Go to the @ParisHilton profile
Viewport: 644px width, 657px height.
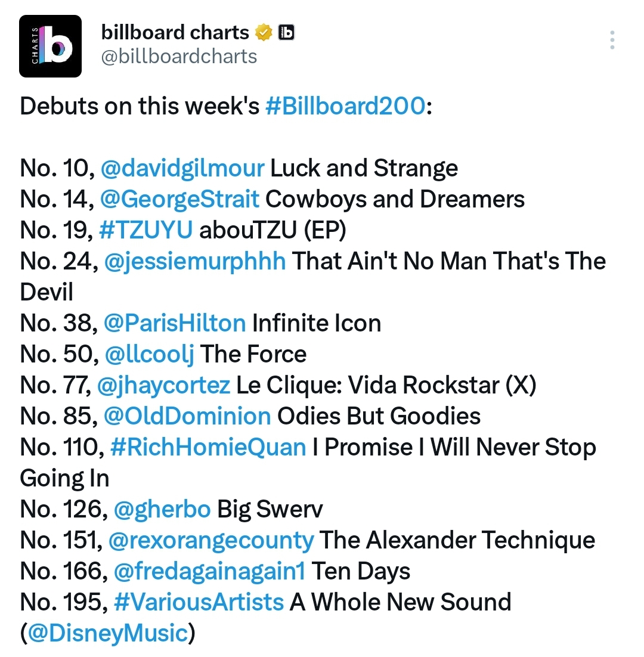pos(175,323)
